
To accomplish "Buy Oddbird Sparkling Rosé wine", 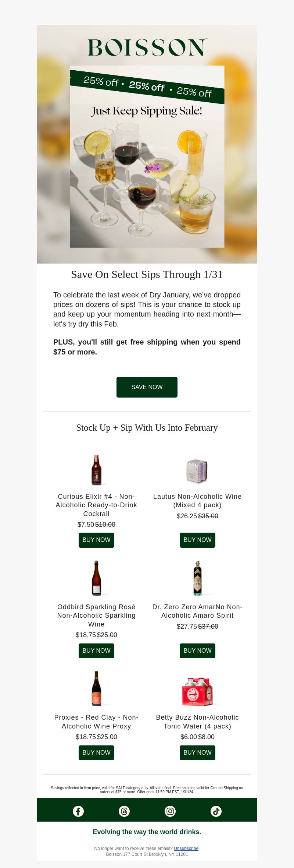I will coord(96,650).
